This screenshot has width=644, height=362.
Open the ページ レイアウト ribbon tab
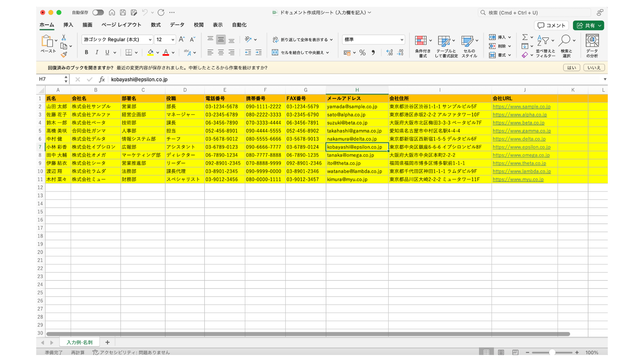(121, 25)
